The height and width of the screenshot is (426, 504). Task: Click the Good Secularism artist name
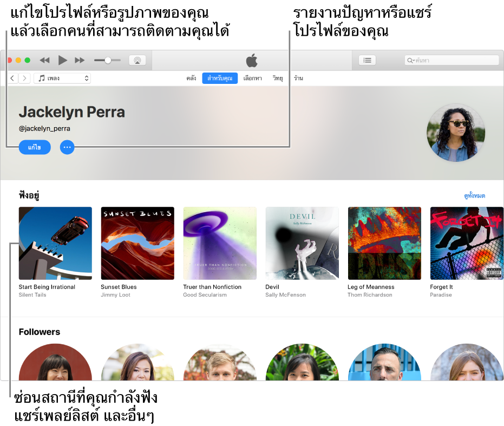(205, 295)
